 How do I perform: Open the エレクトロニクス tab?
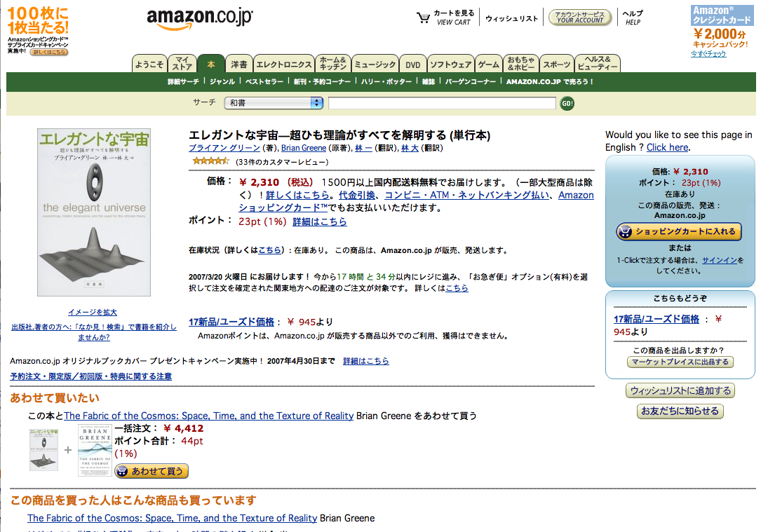click(x=284, y=64)
